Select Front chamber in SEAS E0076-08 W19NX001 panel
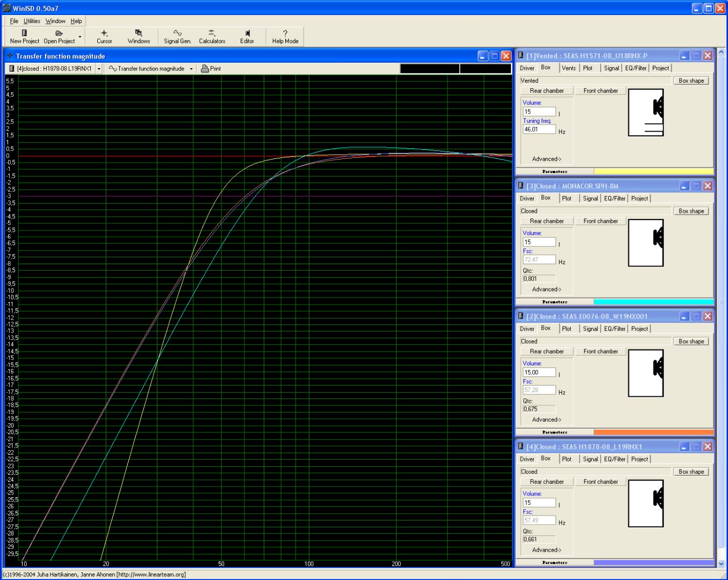 (x=600, y=351)
